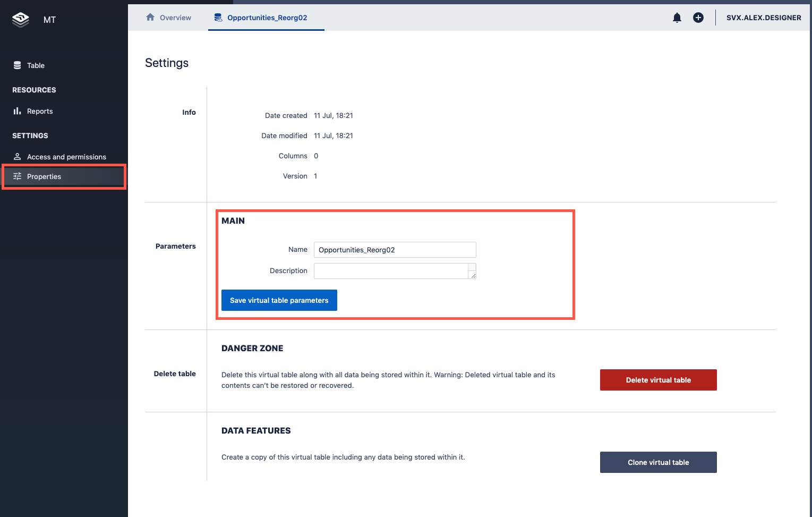The width and height of the screenshot is (812, 517).
Task: Click the plus add icon in header
Action: [698, 18]
